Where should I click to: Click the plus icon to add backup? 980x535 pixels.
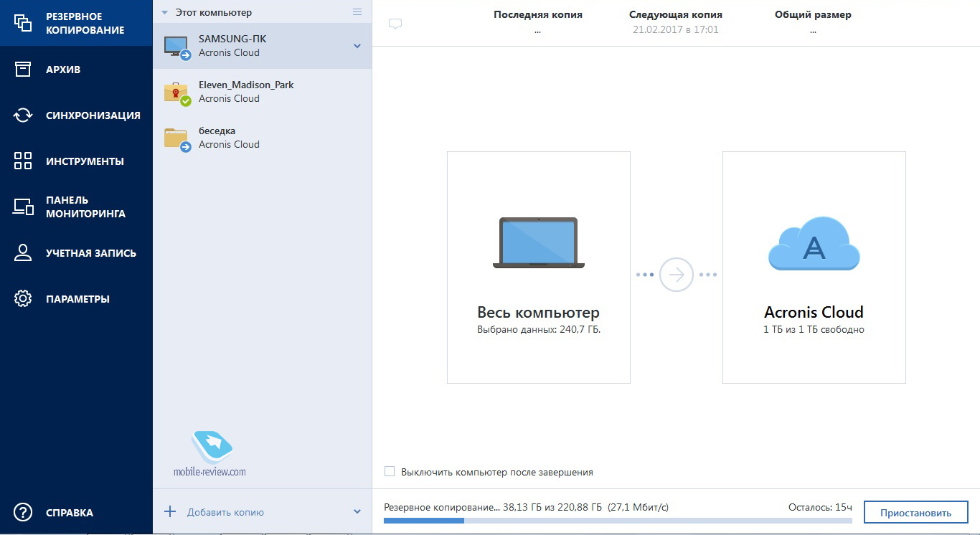(x=170, y=512)
